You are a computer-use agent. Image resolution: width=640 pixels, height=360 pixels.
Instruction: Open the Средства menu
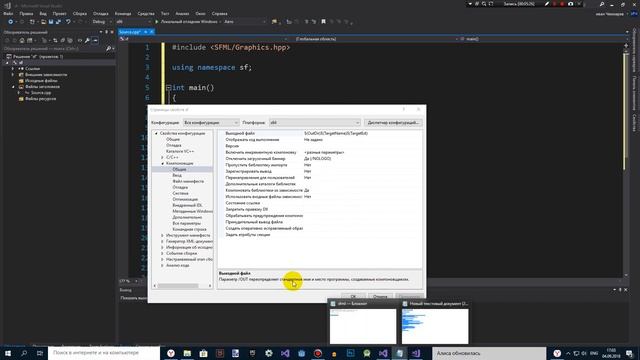tap(146, 13)
